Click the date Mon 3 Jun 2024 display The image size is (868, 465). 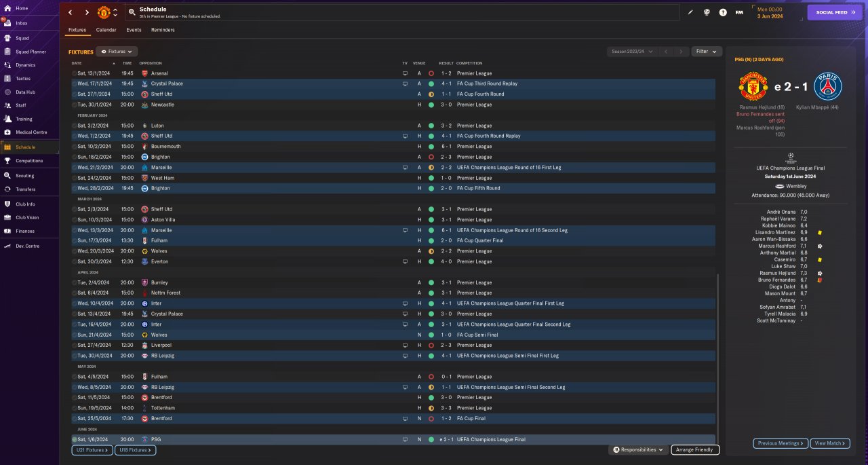pos(770,12)
